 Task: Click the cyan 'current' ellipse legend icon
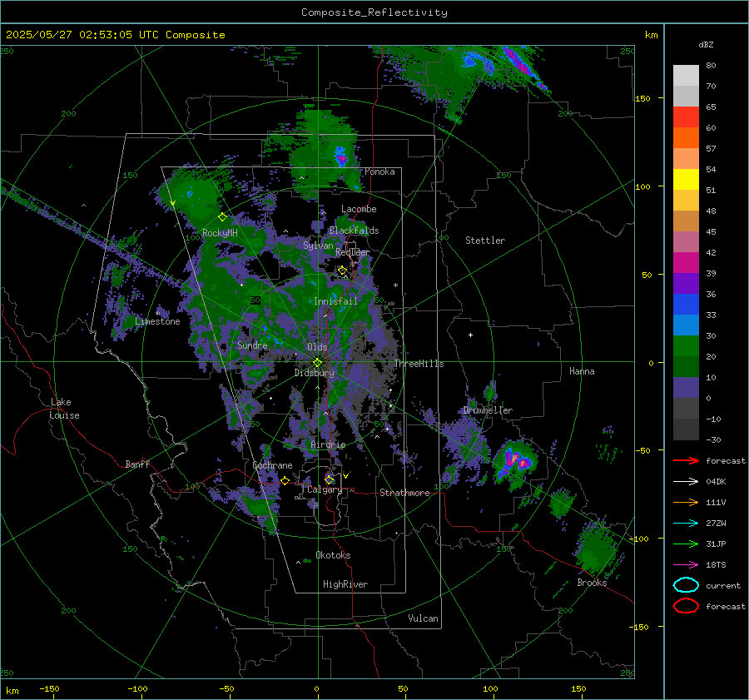click(686, 585)
